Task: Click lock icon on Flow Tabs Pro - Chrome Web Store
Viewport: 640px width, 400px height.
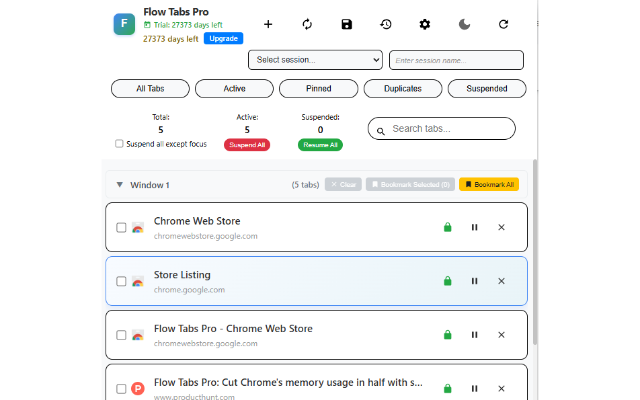Action: click(447, 335)
